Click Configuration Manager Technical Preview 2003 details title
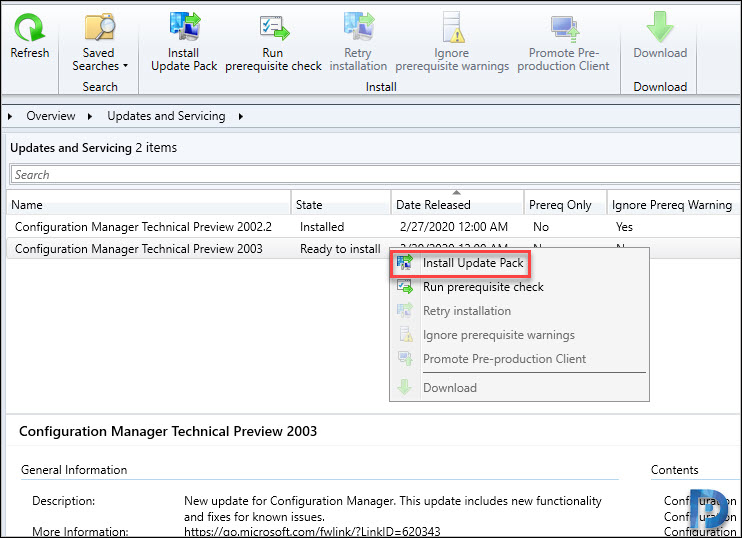This screenshot has height=538, width=742. (x=168, y=431)
